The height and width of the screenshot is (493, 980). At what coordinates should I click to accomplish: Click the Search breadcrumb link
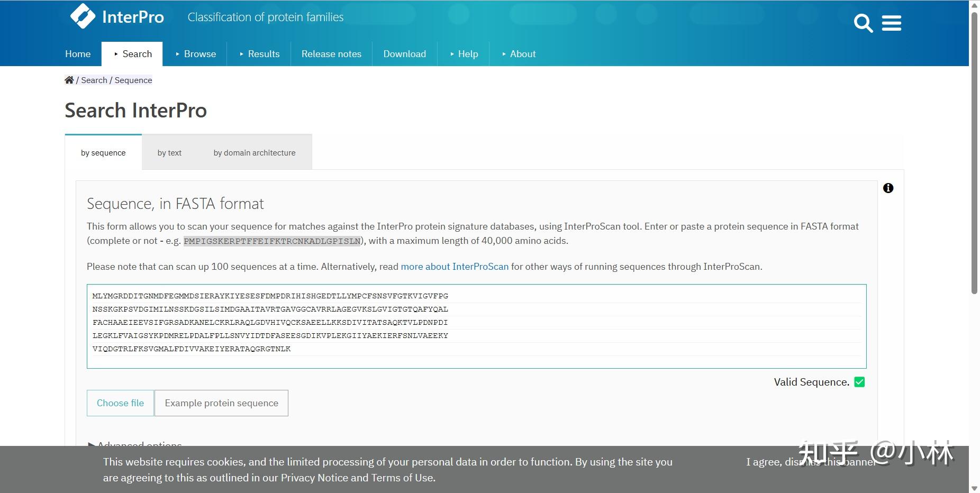pos(94,80)
